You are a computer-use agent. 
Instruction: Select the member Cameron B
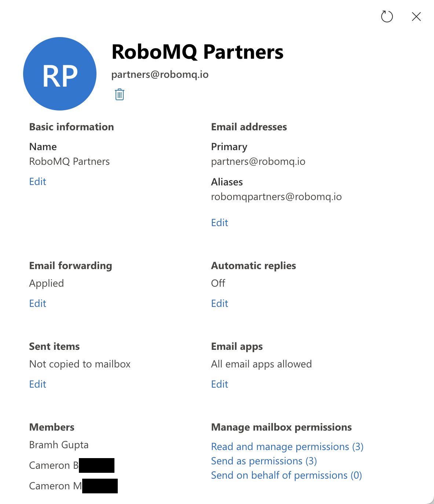[x=54, y=465]
